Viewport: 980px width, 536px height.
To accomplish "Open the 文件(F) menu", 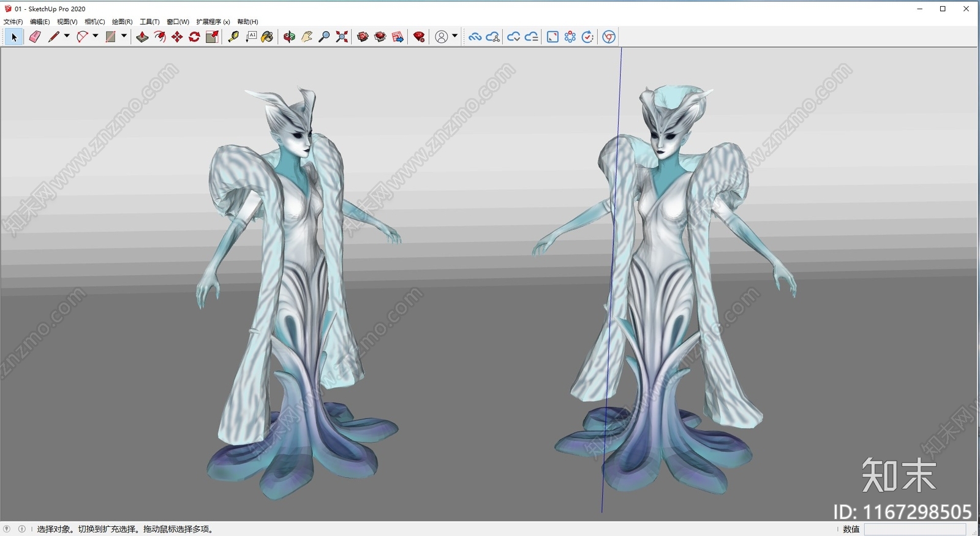I will tap(13, 21).
